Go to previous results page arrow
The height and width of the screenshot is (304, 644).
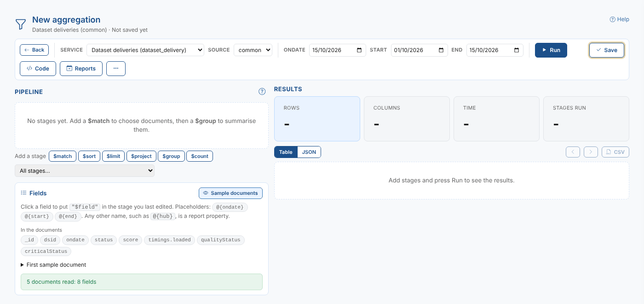coord(573,152)
